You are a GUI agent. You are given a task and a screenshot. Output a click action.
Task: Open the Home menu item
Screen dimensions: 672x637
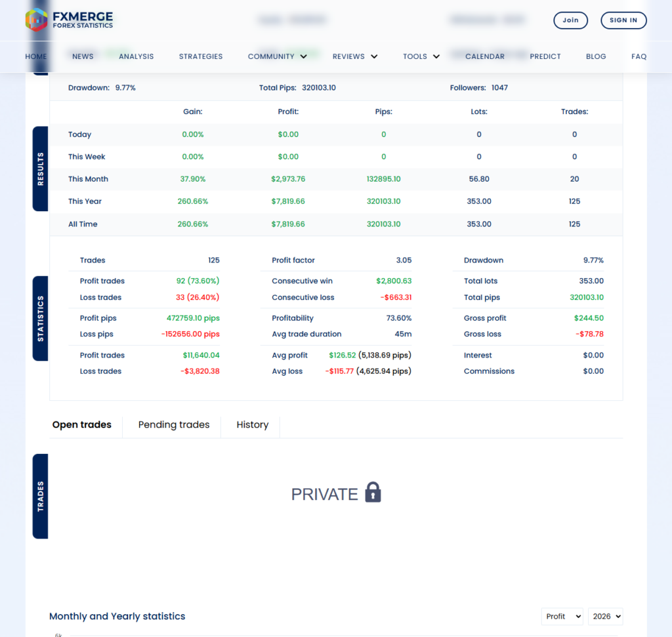pyautogui.click(x=36, y=56)
